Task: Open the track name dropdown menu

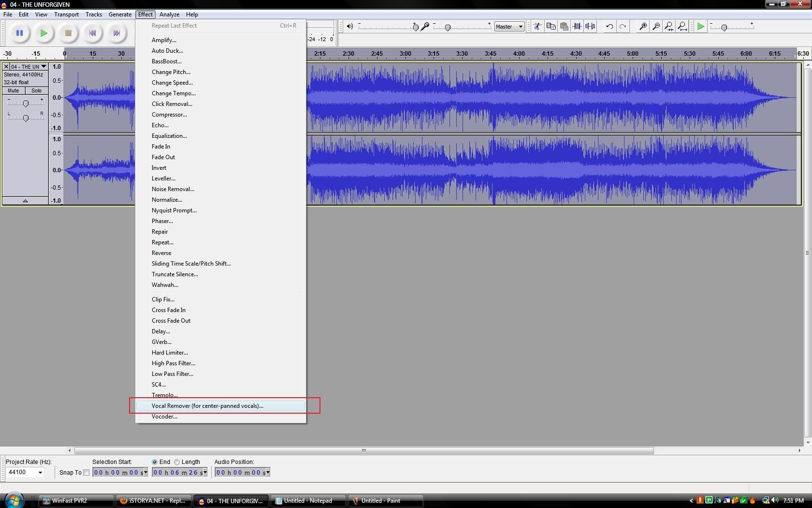Action: (43, 67)
